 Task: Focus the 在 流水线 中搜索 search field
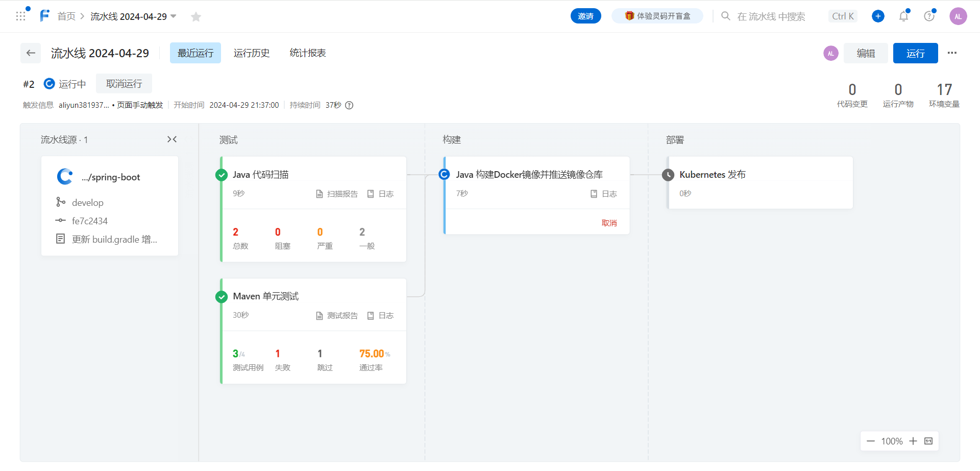(x=771, y=16)
